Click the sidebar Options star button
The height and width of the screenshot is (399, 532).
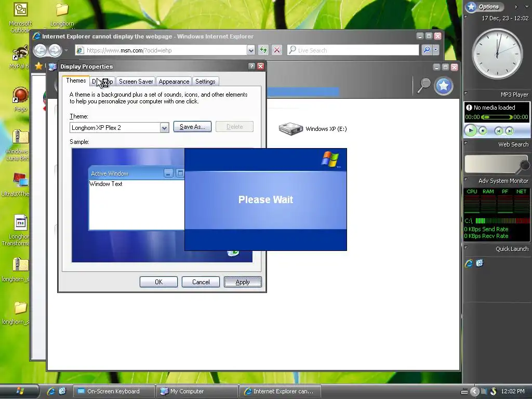click(471, 6)
